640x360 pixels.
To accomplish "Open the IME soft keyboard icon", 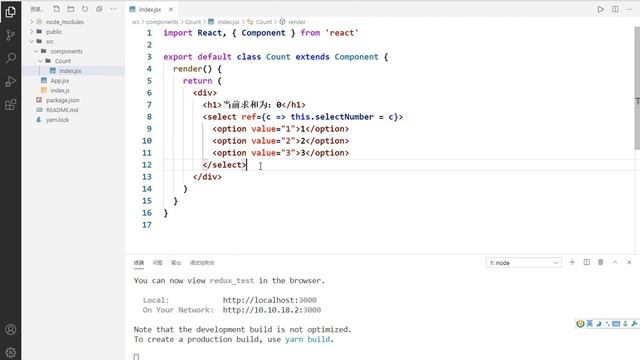I will coord(616,324).
